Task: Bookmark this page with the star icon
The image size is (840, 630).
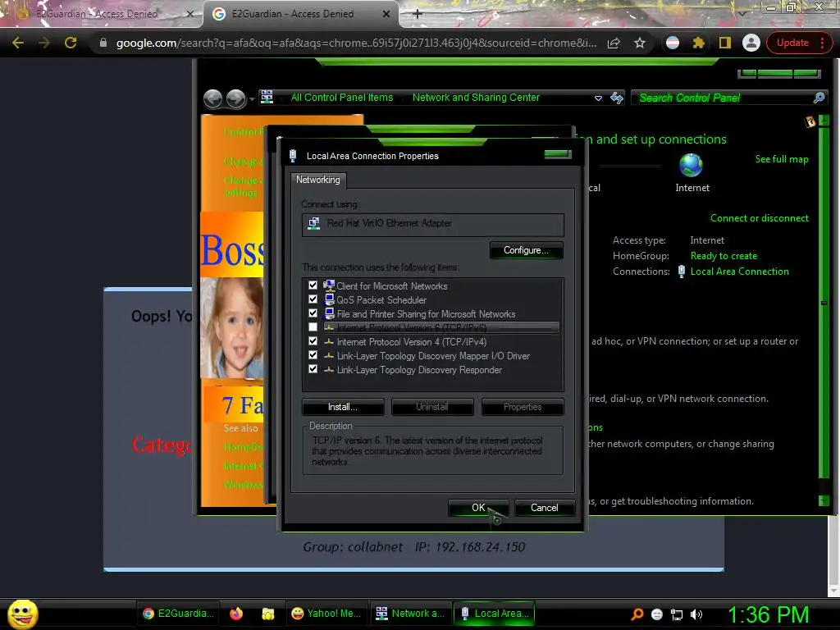Action: [640, 43]
